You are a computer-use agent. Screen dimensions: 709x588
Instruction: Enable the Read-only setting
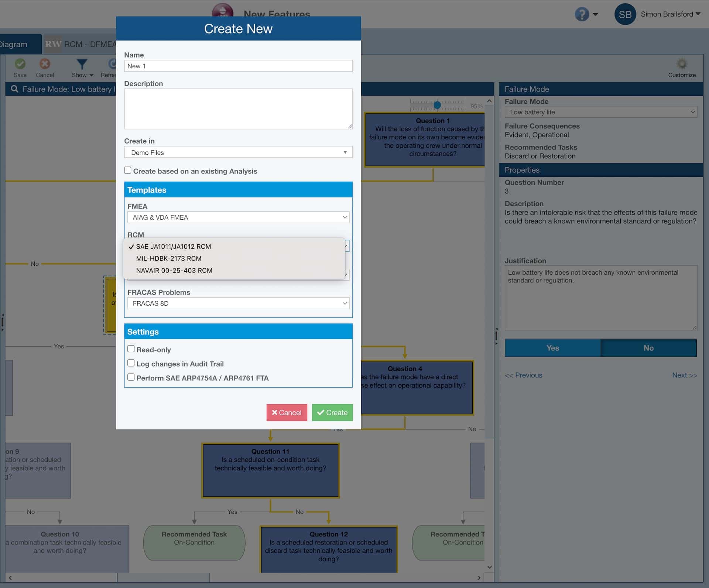pos(131,348)
